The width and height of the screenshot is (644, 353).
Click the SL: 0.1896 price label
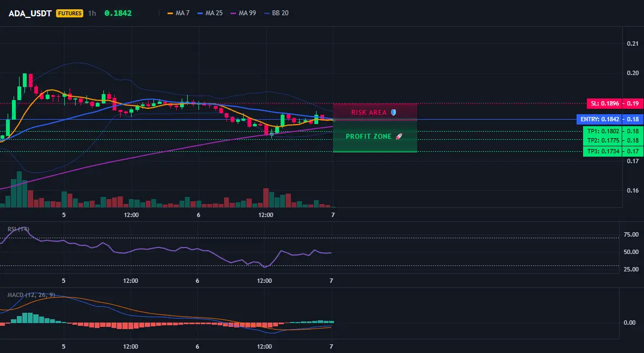[605, 103]
